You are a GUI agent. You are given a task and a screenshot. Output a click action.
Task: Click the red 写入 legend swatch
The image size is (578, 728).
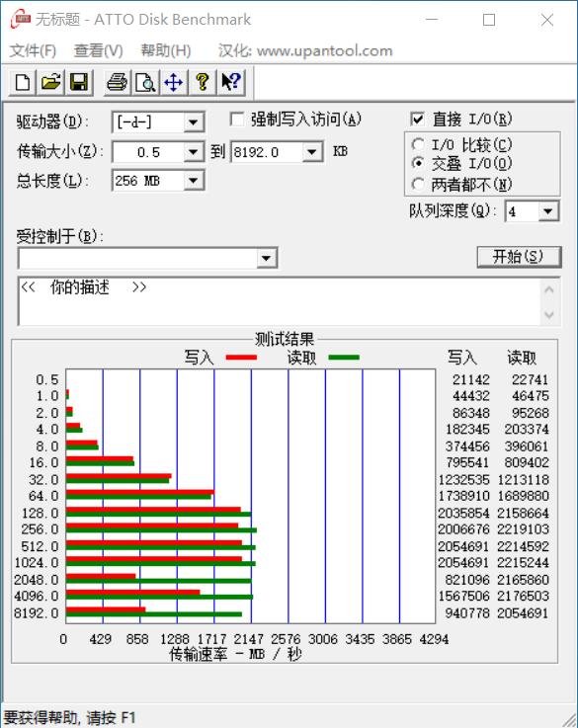[241, 357]
